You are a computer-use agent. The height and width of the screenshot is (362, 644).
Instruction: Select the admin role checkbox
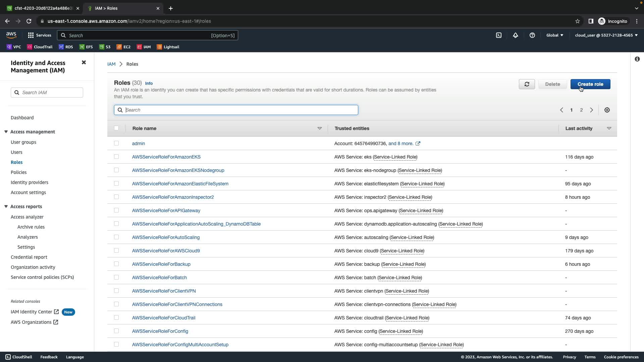pos(116,143)
